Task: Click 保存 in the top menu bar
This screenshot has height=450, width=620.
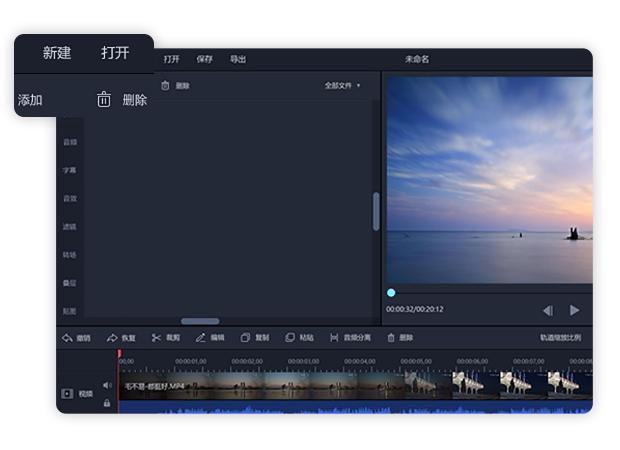Action: (x=204, y=59)
